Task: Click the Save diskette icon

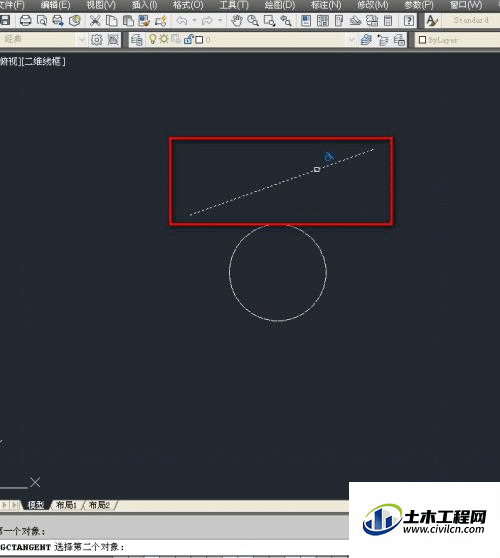Action: pyautogui.click(x=5, y=20)
